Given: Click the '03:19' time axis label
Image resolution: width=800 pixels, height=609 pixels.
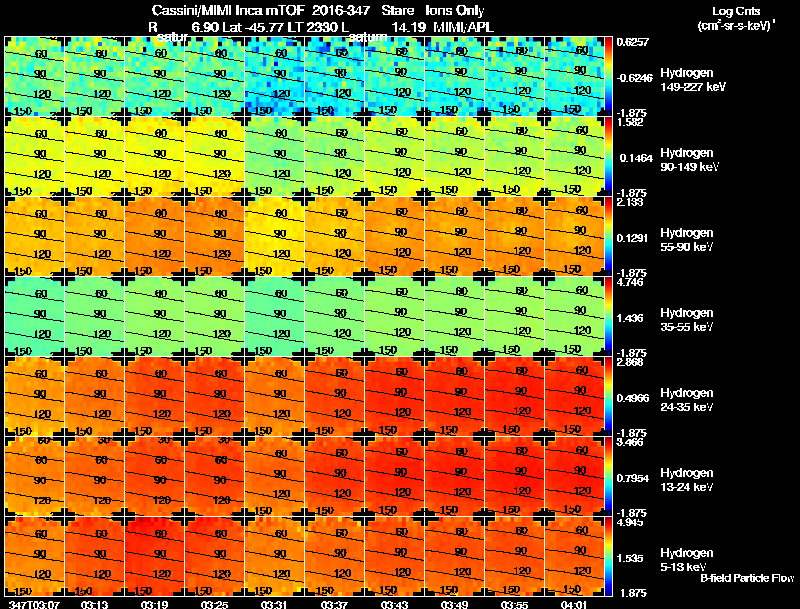Looking at the screenshot, I should click(x=155, y=604).
